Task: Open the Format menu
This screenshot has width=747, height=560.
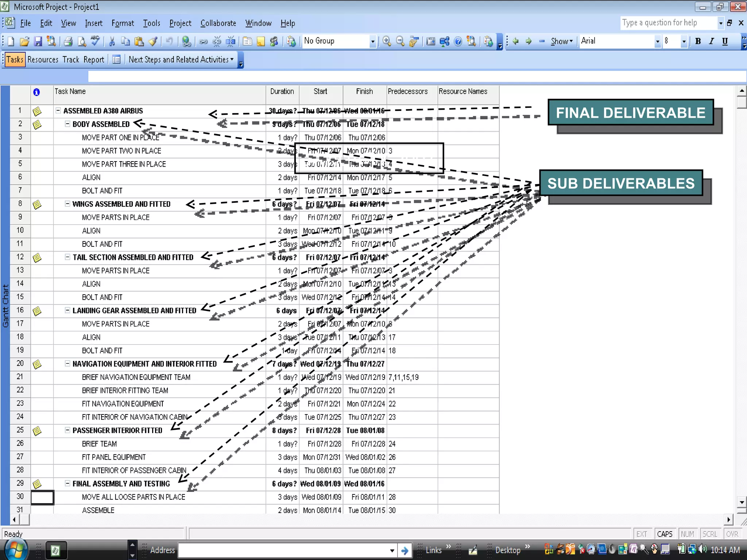Action: click(123, 23)
